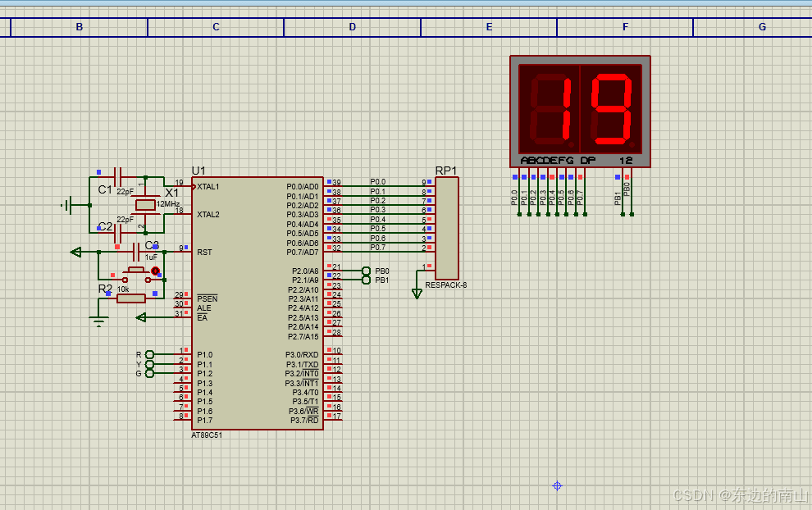The height and width of the screenshot is (510, 812).
Task: Select the Y terminal at P1.1
Action: [x=149, y=364]
